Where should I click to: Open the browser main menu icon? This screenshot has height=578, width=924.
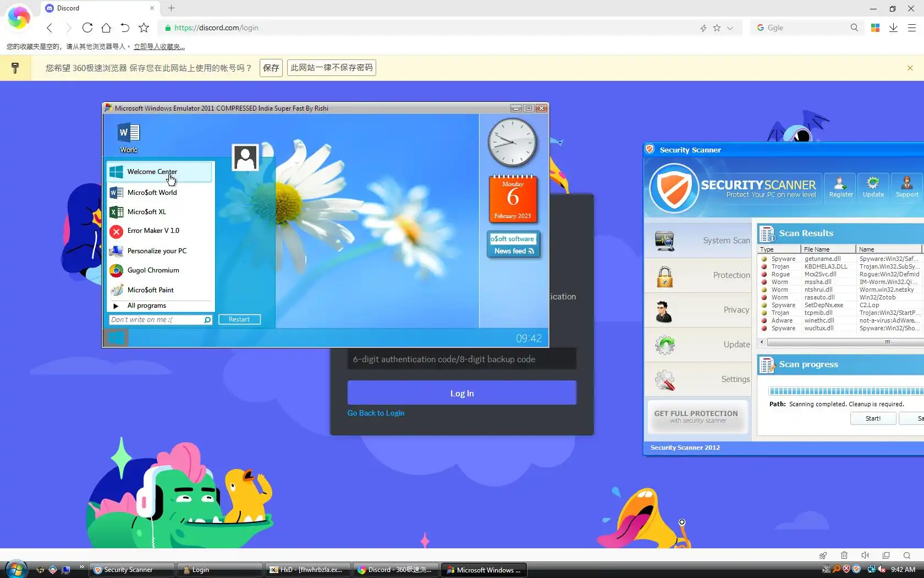[911, 28]
